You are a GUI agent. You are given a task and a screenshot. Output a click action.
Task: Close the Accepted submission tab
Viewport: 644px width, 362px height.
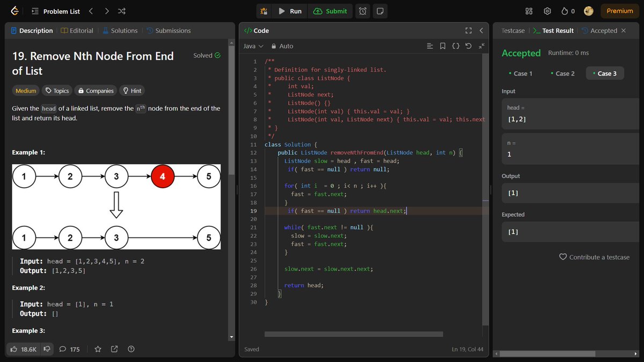624,31
